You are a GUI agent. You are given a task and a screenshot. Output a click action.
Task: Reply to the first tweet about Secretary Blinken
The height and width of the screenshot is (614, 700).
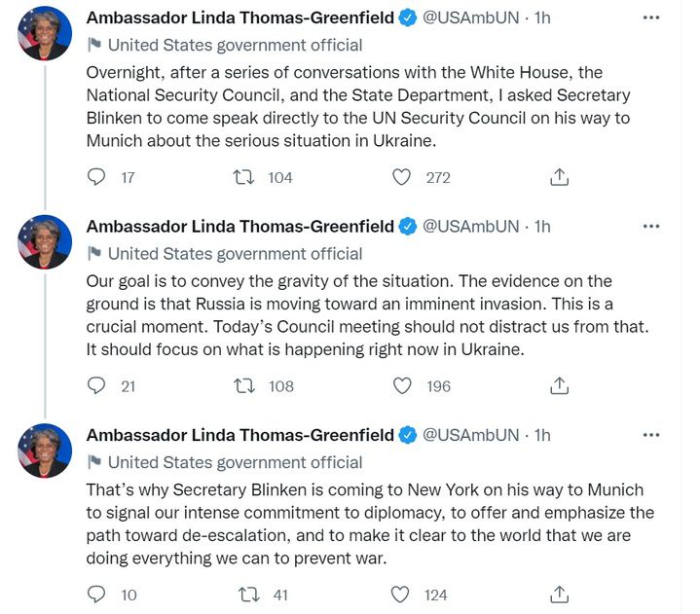(96, 177)
